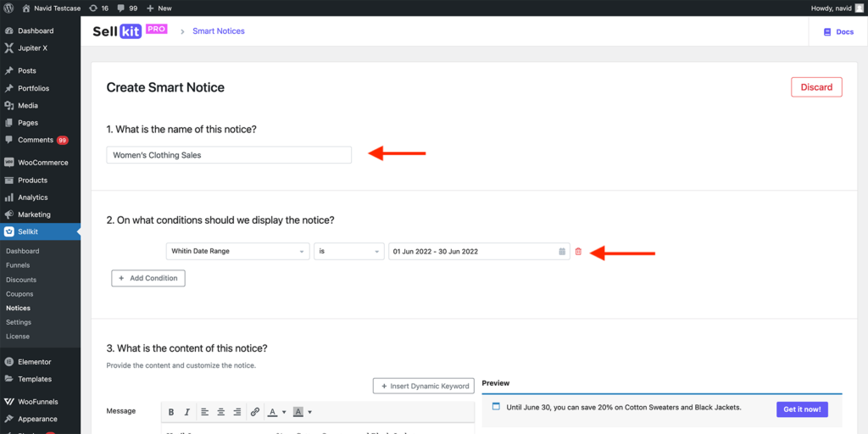Toggle italic formatting in message editor
The image size is (868, 434).
[x=187, y=412]
